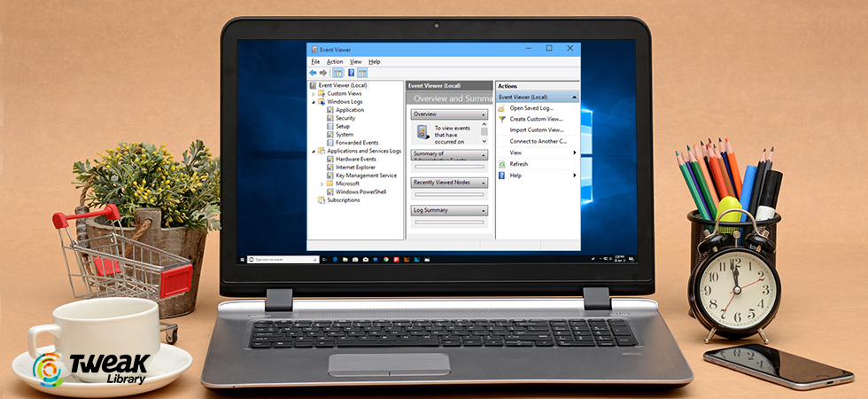Launch Google Chrome from the taskbar
Screen dimensions: 868x399
386,259
